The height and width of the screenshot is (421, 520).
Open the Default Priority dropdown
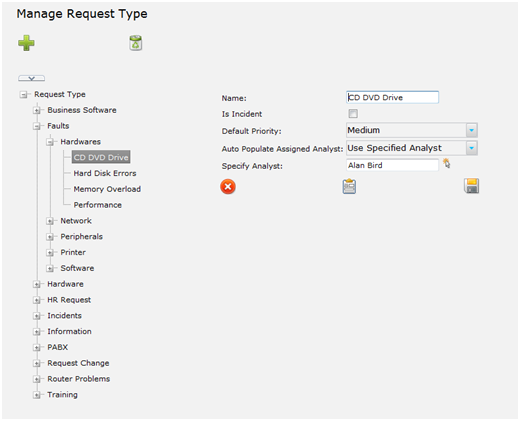tap(471, 130)
